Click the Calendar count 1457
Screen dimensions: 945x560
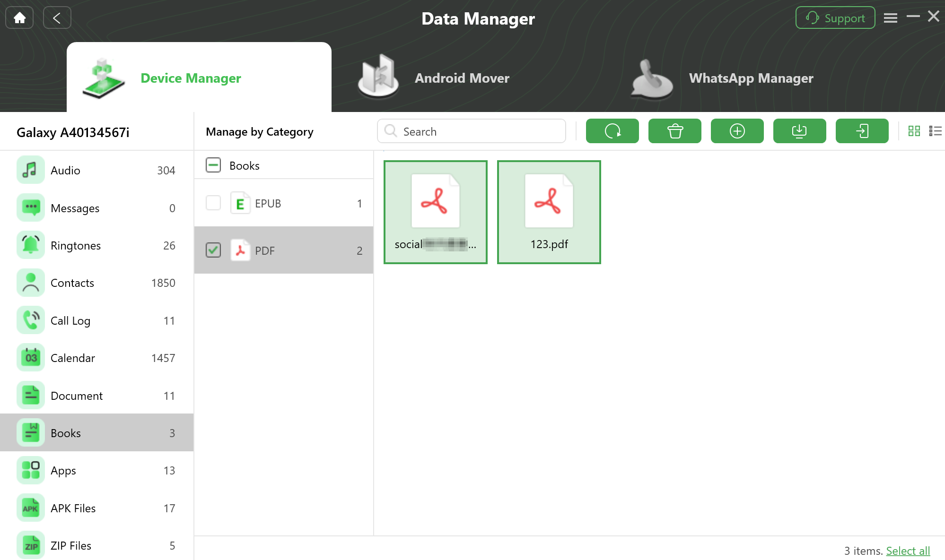[163, 358]
